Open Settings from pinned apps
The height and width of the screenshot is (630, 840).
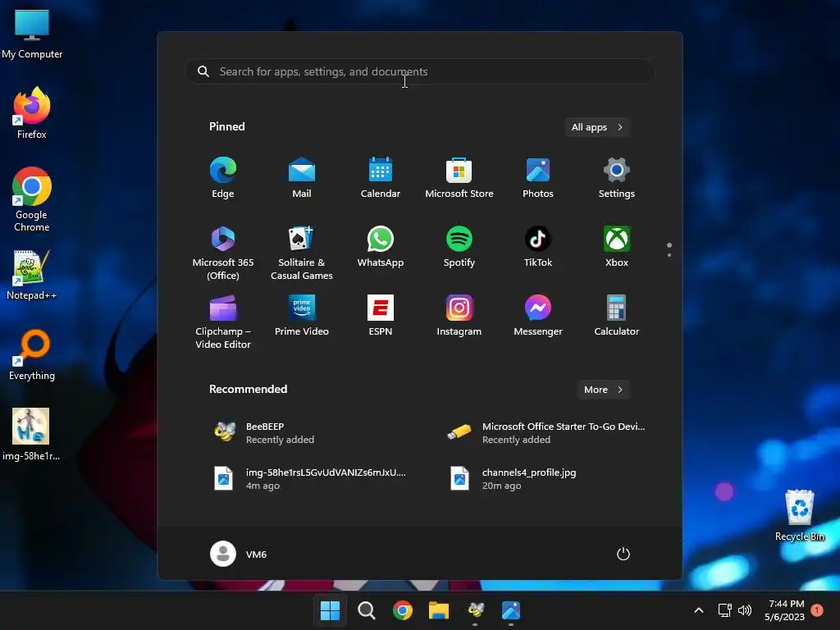[617, 177]
